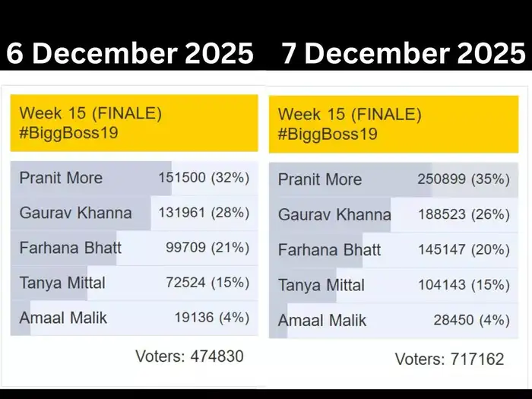Open #BiggBoss19 hashtag in right poll
Image resolution: width=532 pixels, height=399 pixels.
click(x=328, y=134)
